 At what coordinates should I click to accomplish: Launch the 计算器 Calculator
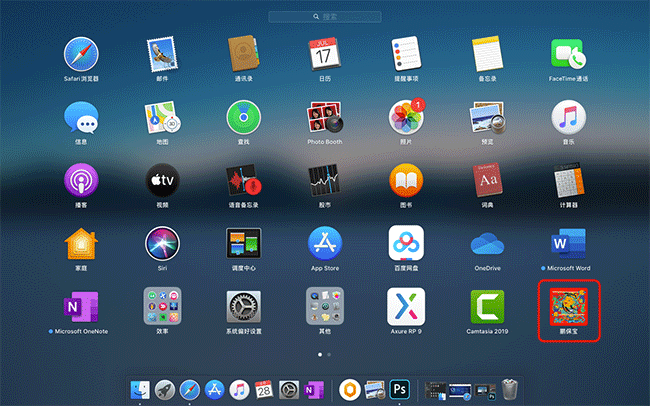tap(568, 180)
